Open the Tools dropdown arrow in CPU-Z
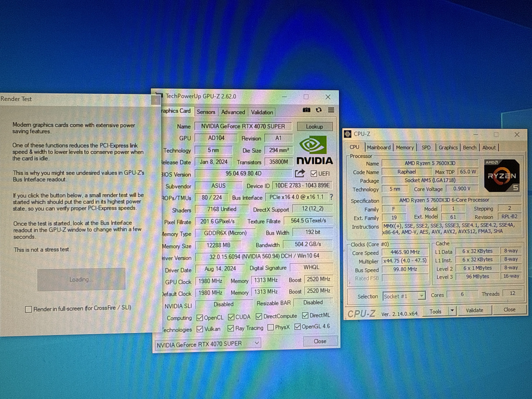 click(x=452, y=310)
